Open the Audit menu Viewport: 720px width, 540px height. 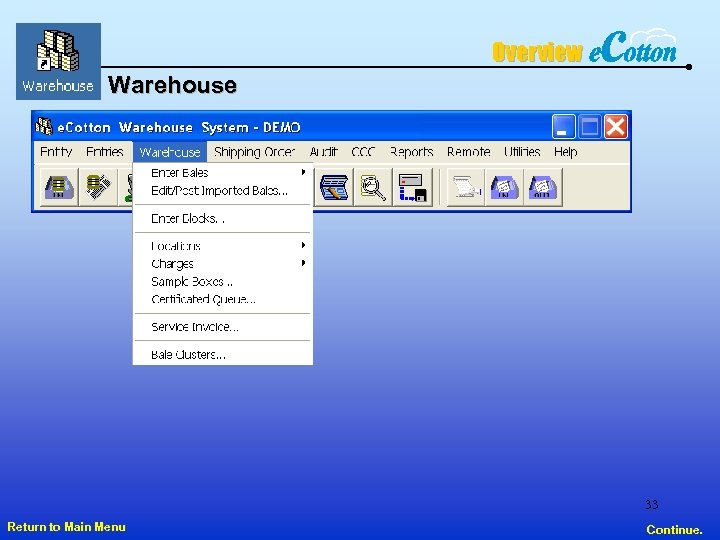(x=323, y=152)
